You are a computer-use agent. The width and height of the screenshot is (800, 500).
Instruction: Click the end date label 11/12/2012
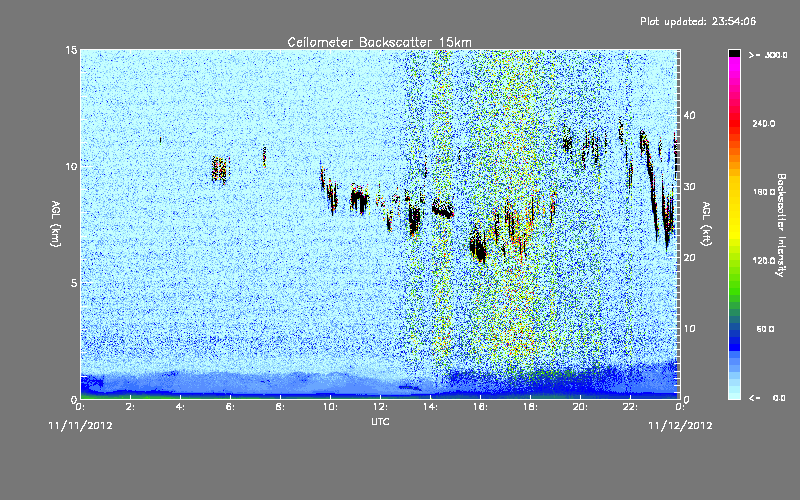680,426
